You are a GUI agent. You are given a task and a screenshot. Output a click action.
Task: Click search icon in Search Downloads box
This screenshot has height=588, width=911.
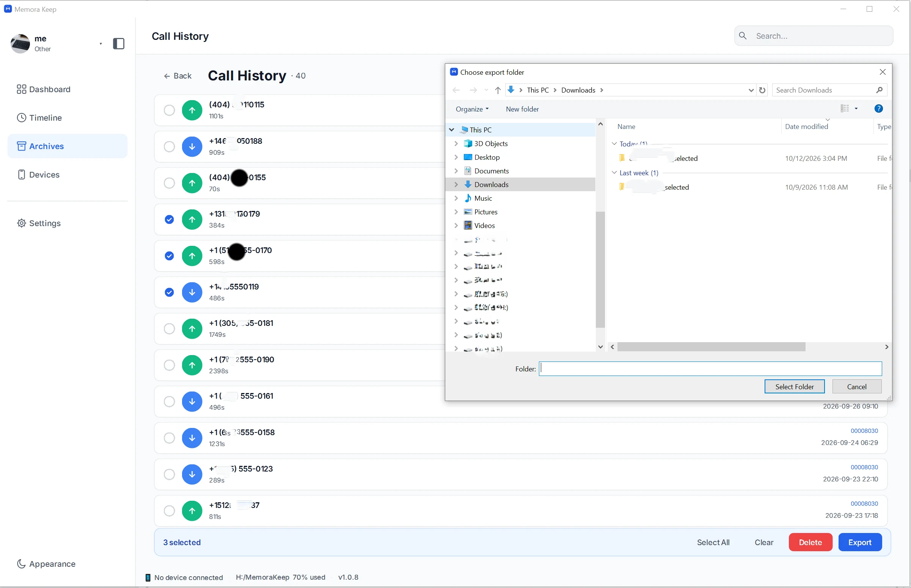[x=879, y=90]
